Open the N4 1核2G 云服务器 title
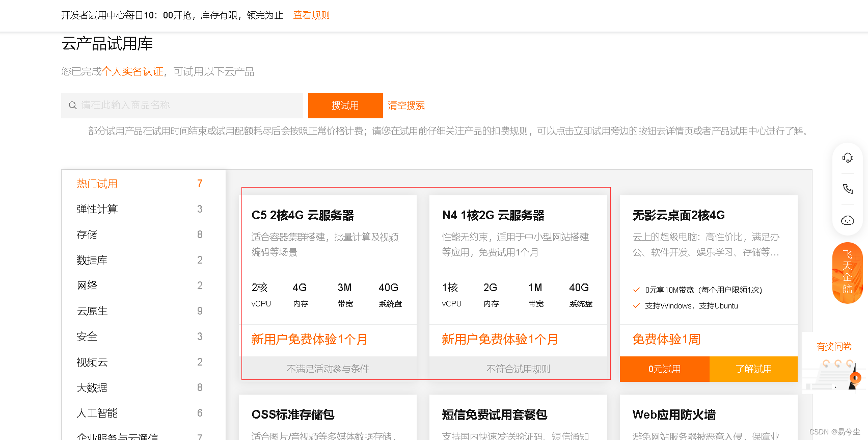 (x=493, y=216)
